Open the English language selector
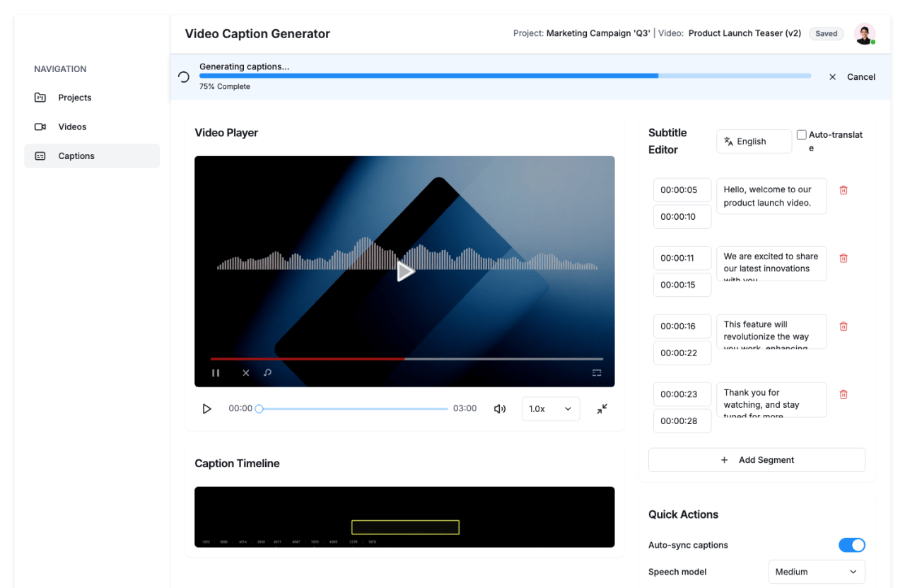Image resolution: width=905 pixels, height=588 pixels. (754, 141)
